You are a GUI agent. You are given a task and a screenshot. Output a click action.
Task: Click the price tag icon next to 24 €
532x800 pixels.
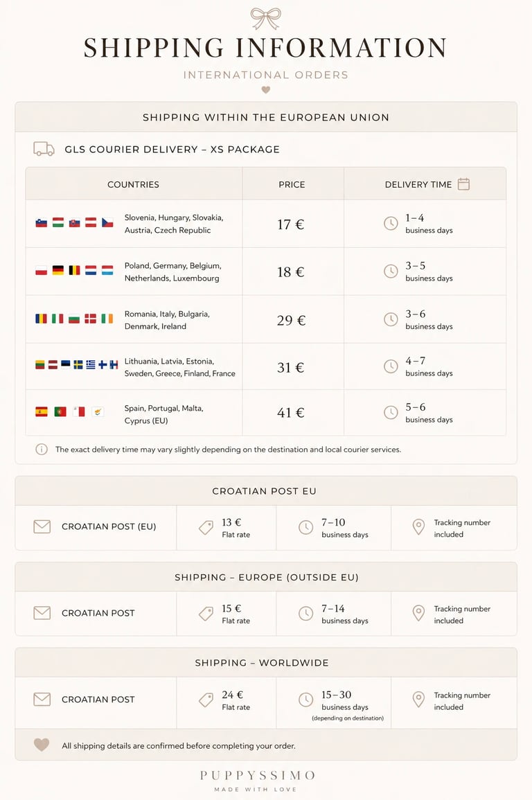pos(206,700)
